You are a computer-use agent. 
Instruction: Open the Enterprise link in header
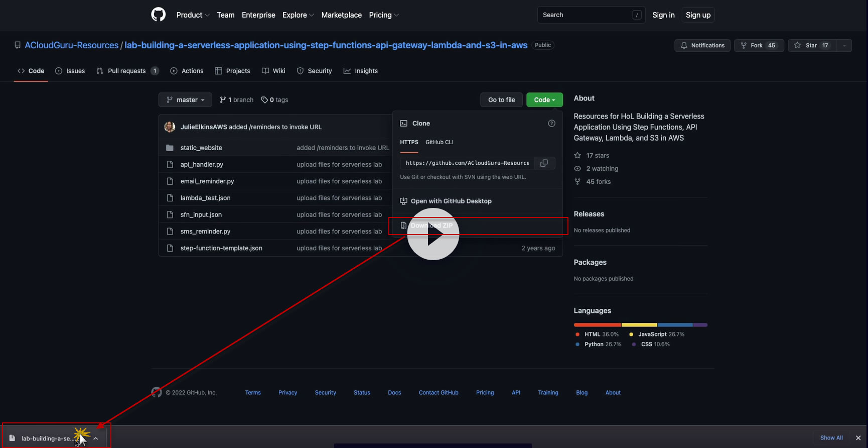tap(258, 15)
